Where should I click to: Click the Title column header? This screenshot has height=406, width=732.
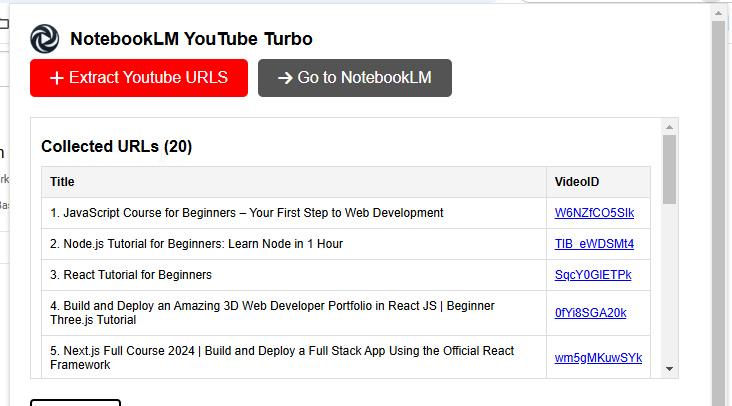pyautogui.click(x=294, y=182)
